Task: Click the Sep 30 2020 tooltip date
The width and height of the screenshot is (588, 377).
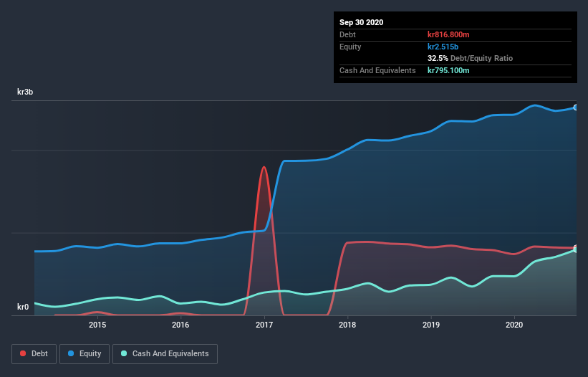Action: pyautogui.click(x=361, y=22)
